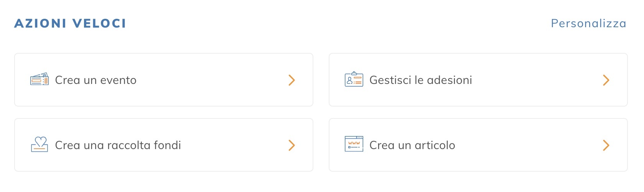Open the Personalizza link
Image resolution: width=644 pixels, height=192 pixels.
click(x=588, y=23)
